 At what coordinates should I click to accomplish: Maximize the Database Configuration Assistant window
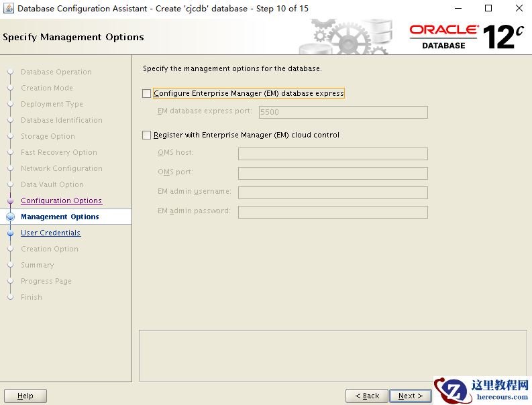(488, 8)
